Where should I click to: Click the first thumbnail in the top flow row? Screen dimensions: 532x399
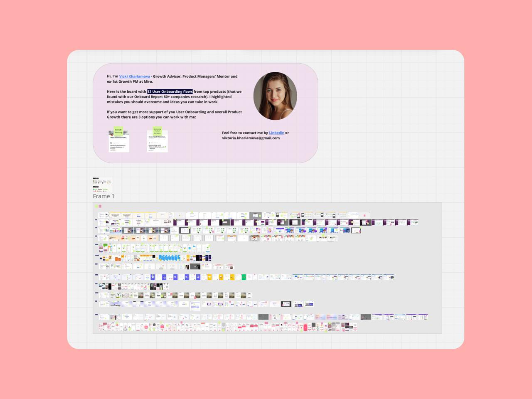tap(103, 216)
